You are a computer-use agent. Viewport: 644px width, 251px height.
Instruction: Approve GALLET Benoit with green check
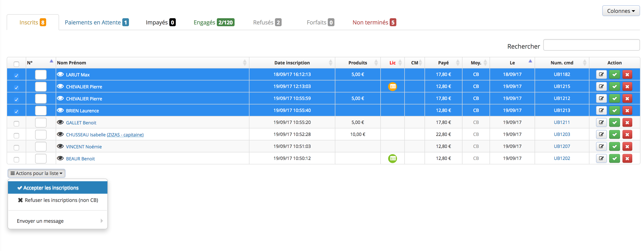click(614, 122)
